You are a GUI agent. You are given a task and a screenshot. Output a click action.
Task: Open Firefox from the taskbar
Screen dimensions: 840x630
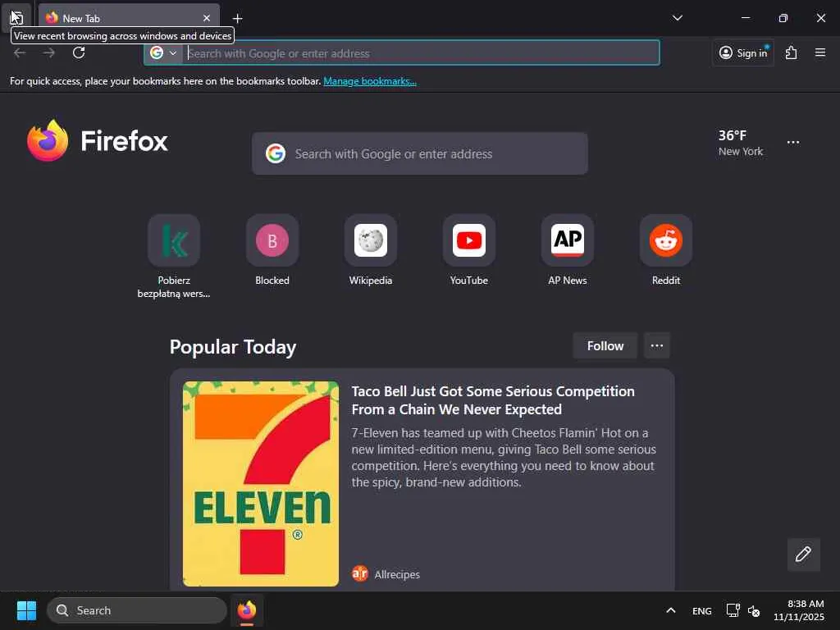pos(247,610)
